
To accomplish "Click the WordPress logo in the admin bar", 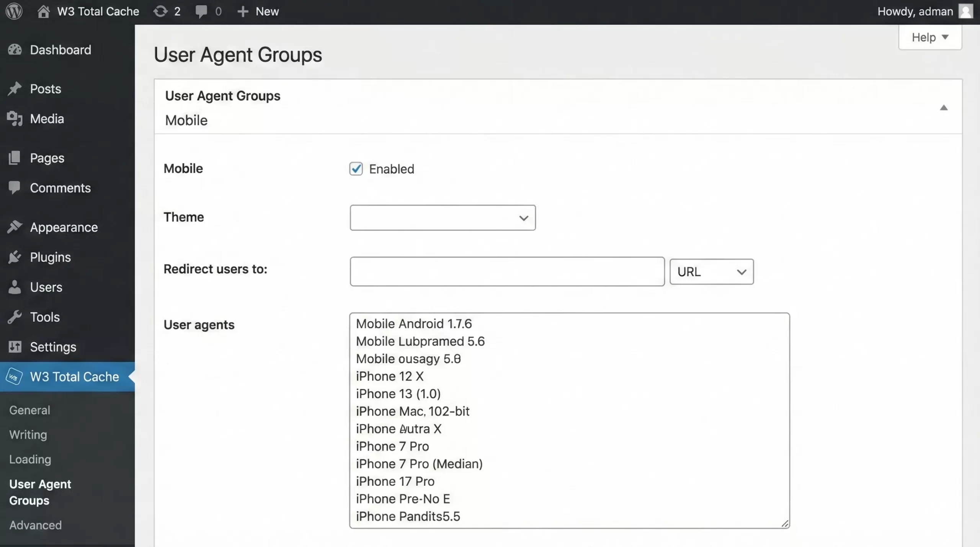I will tap(14, 11).
